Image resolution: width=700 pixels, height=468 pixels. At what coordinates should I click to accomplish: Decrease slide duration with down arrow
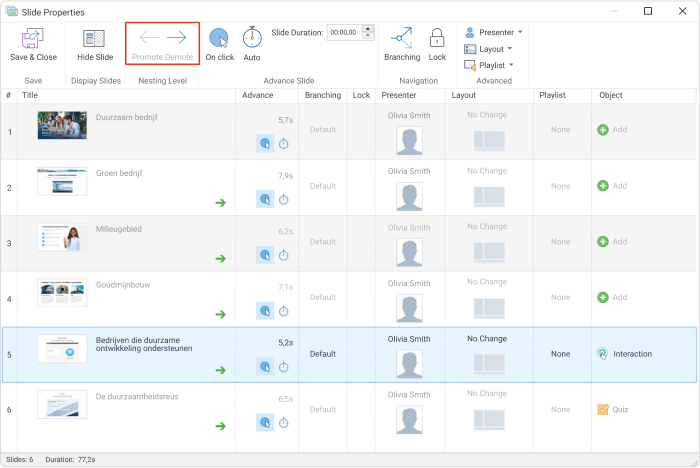click(368, 36)
